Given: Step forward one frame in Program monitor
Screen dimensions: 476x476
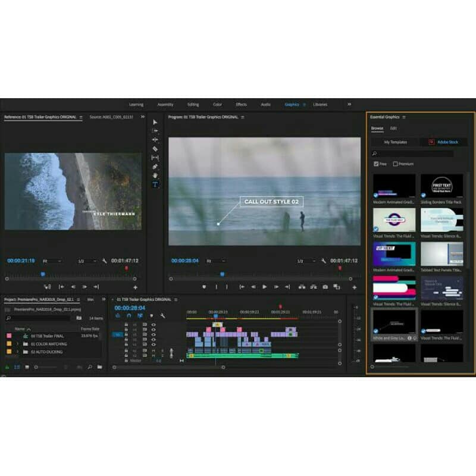Looking at the screenshot, I should click(x=276, y=287).
